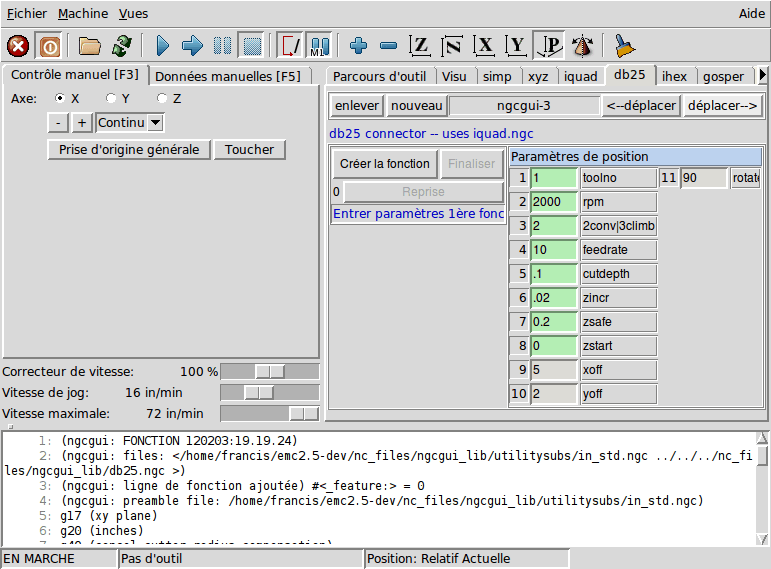Switch to the iquad tab
The image size is (771, 569).
click(x=580, y=76)
